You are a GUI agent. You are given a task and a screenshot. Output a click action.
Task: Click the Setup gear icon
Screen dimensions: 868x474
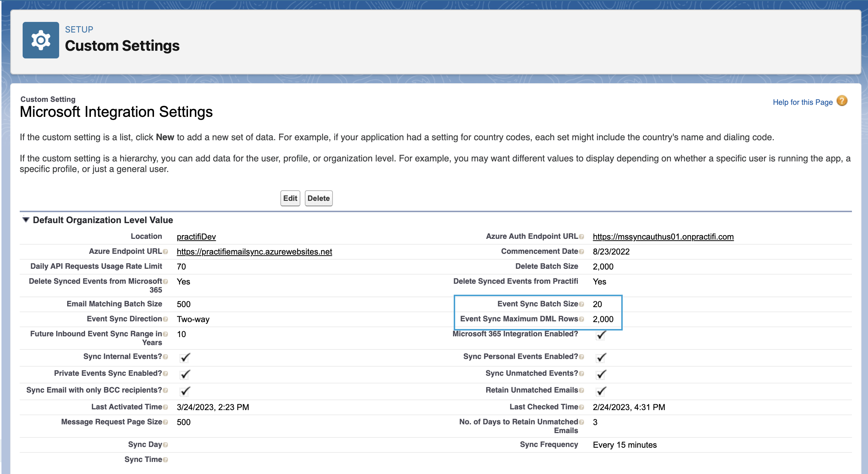click(41, 40)
